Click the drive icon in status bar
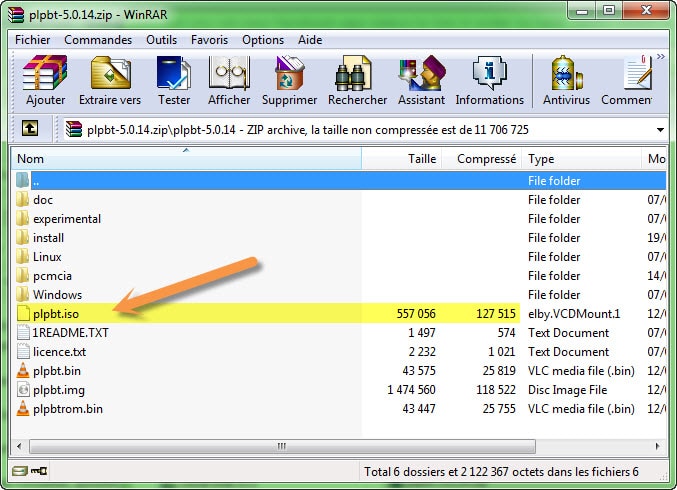Viewport: 677px width, 490px height. click(x=20, y=471)
